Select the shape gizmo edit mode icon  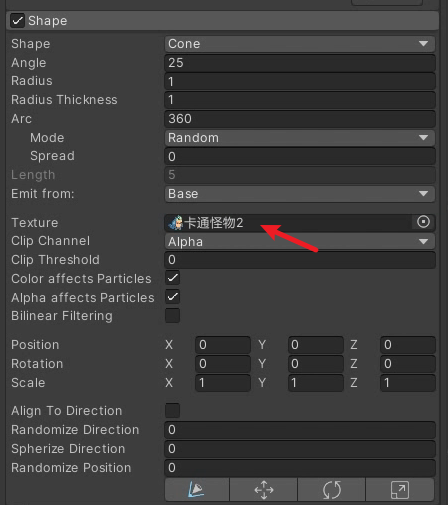(197, 489)
